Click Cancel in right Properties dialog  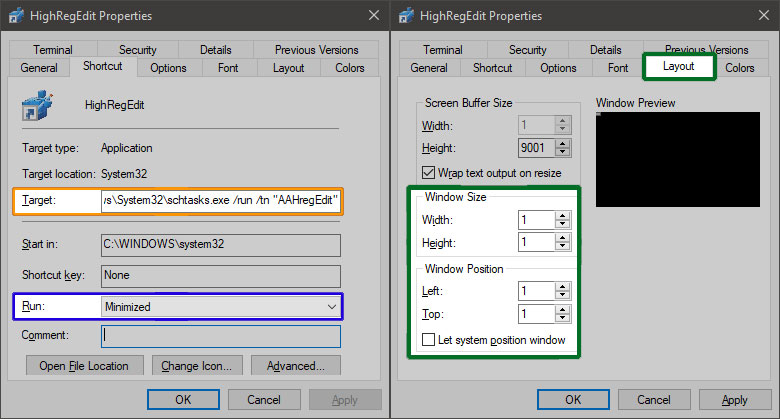coord(654,400)
